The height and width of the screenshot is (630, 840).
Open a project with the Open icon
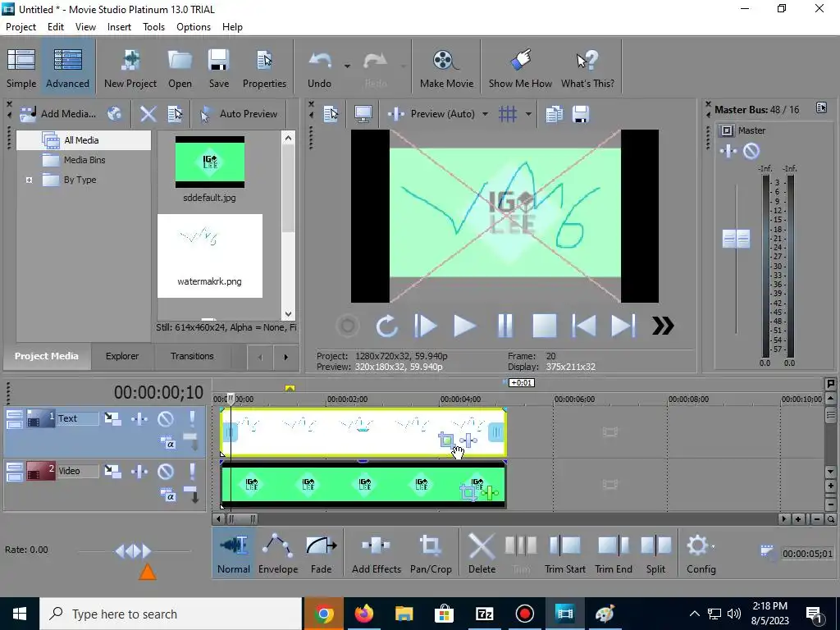click(180, 68)
